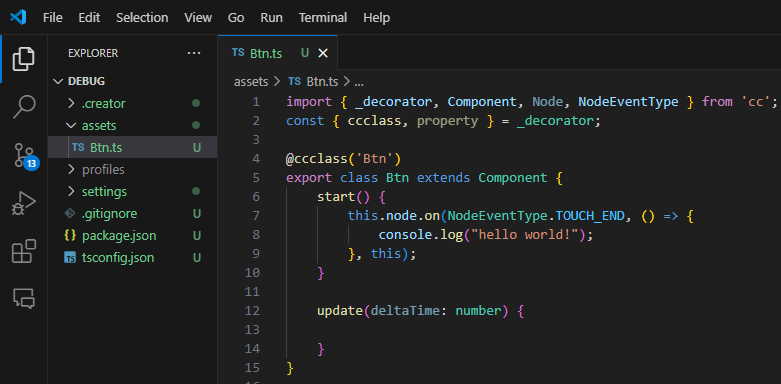Click the start() method name
The image size is (781, 384).
pyautogui.click(x=337, y=197)
